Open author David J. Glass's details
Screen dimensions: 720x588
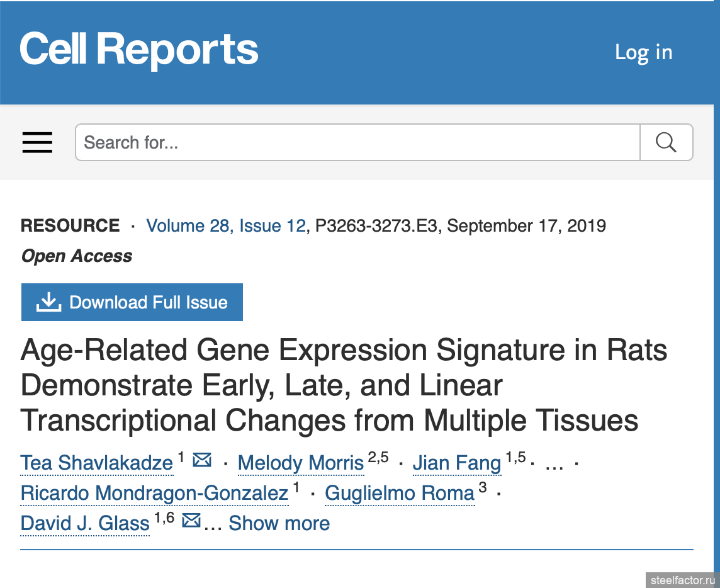pyautogui.click(x=85, y=523)
